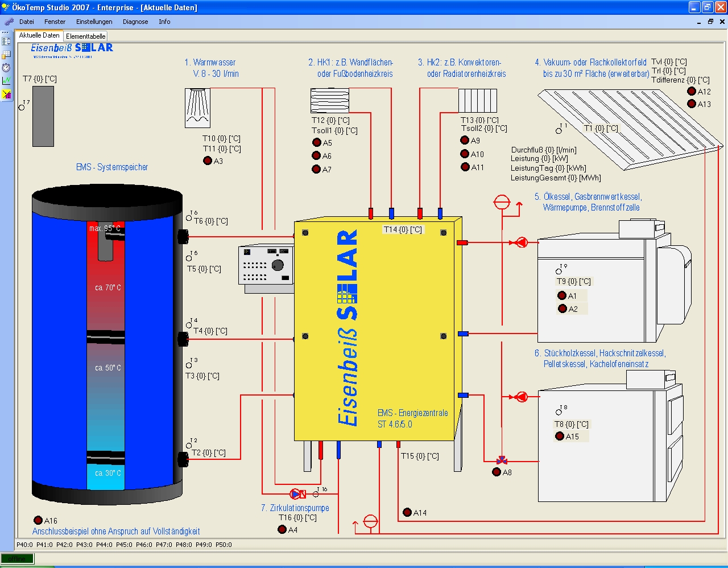The image size is (728, 568).
Task: Click the T5 temperature value label
Action: (204, 269)
